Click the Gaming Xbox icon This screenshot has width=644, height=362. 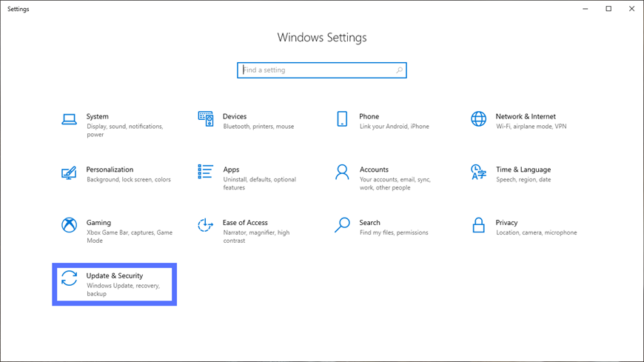click(69, 225)
